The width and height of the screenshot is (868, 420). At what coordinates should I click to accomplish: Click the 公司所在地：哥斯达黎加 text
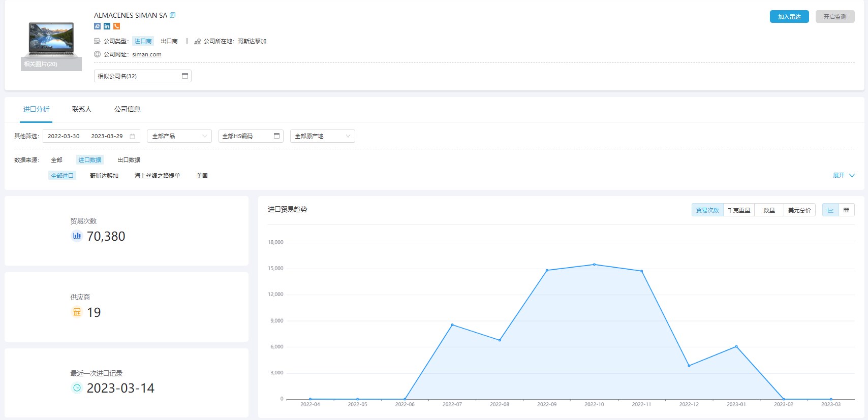(x=235, y=41)
